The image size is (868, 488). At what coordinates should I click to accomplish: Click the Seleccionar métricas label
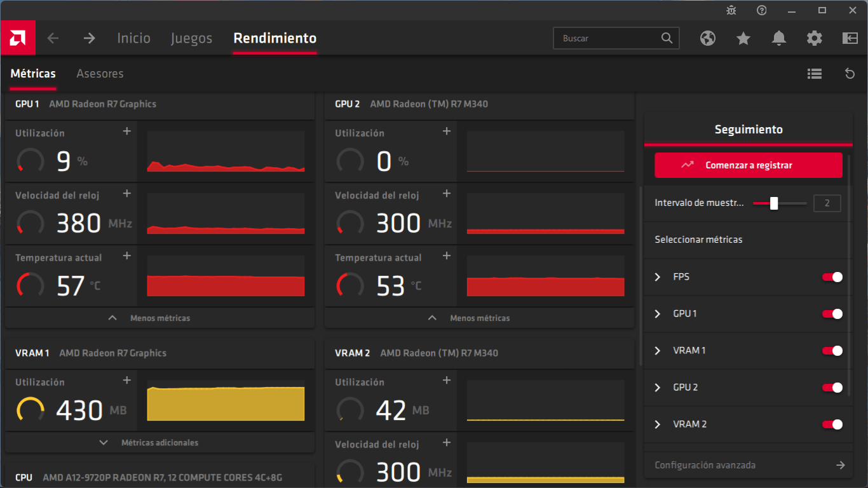coord(698,240)
